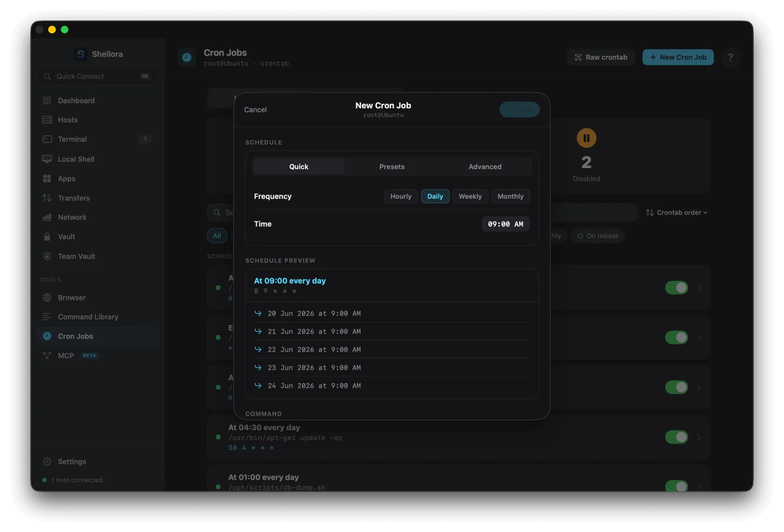The image size is (784, 532).
Task: Open the Terminal sidebar item
Action: (x=98, y=139)
